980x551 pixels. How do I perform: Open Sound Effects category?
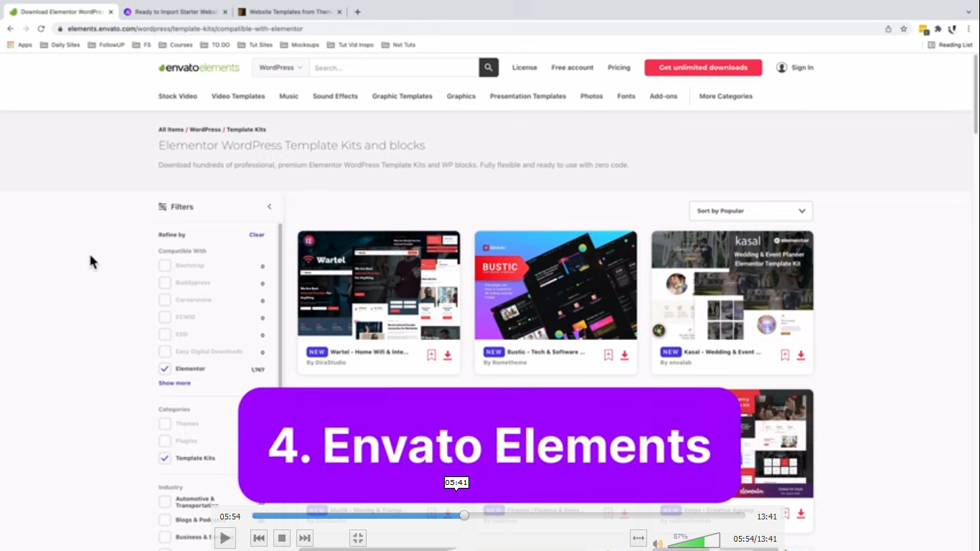coord(335,96)
